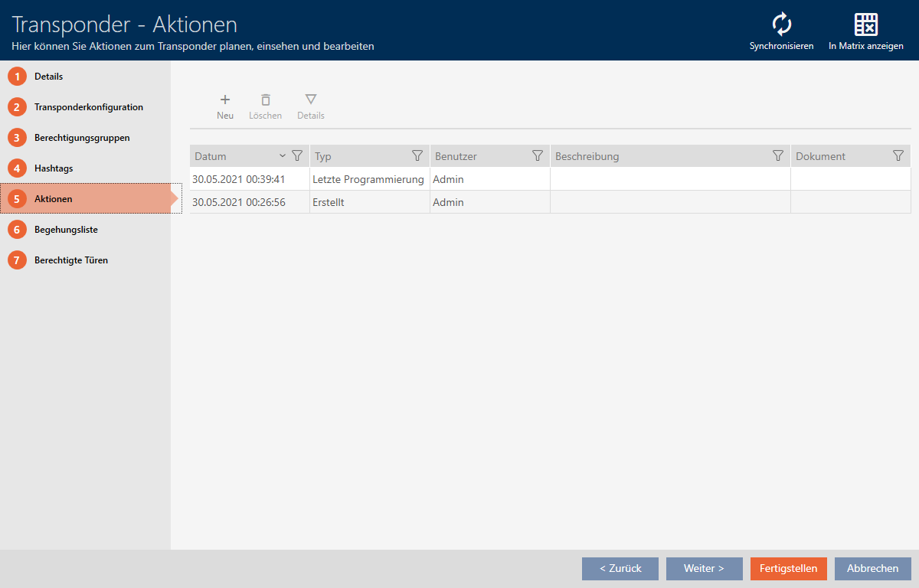This screenshot has height=588, width=919.
Task: Click the Abbrechen button
Action: 872,569
